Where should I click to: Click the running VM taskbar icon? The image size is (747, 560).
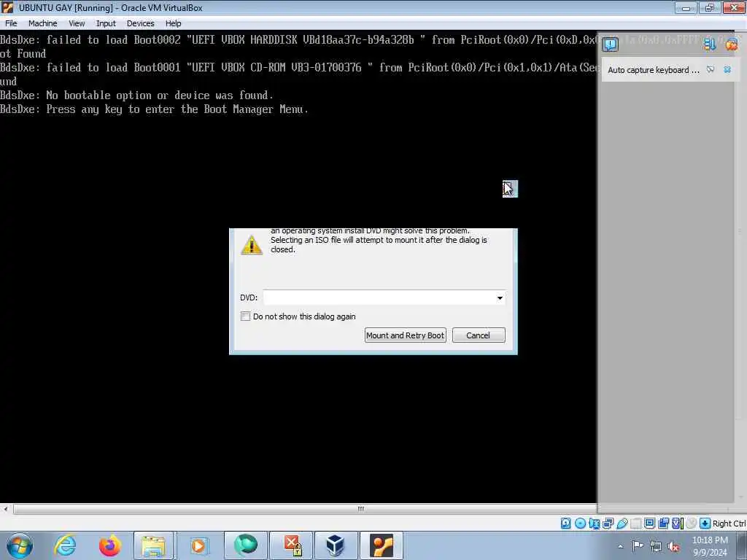382,545
